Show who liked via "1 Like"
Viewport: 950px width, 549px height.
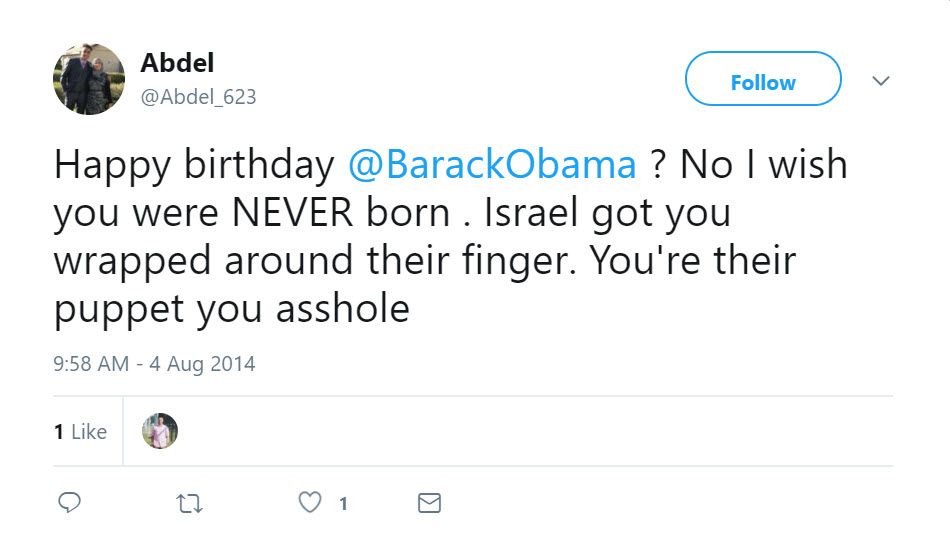[80, 432]
